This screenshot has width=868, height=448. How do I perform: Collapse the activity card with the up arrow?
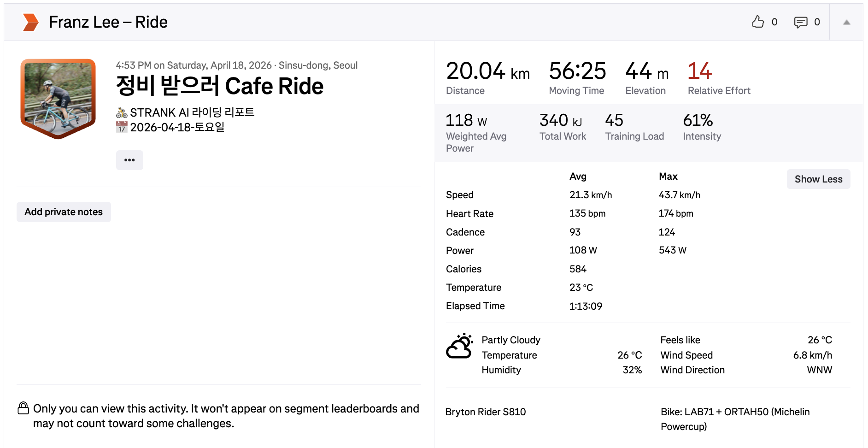846,22
